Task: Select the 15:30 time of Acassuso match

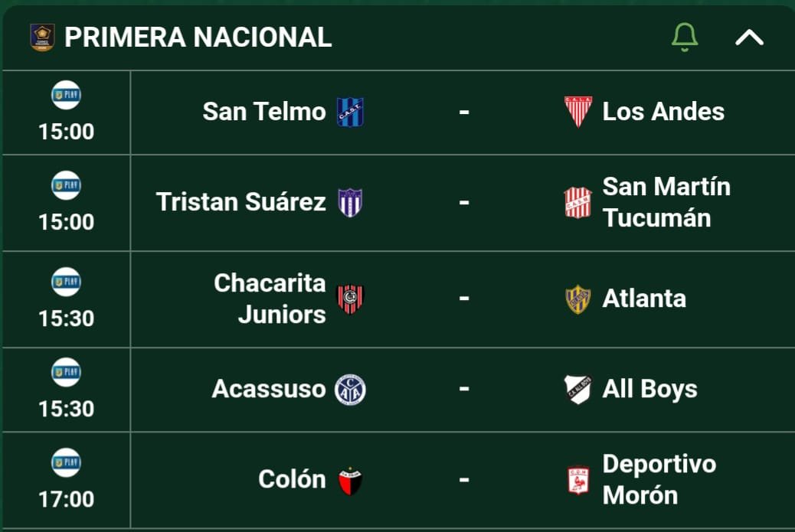Action: 67,409
